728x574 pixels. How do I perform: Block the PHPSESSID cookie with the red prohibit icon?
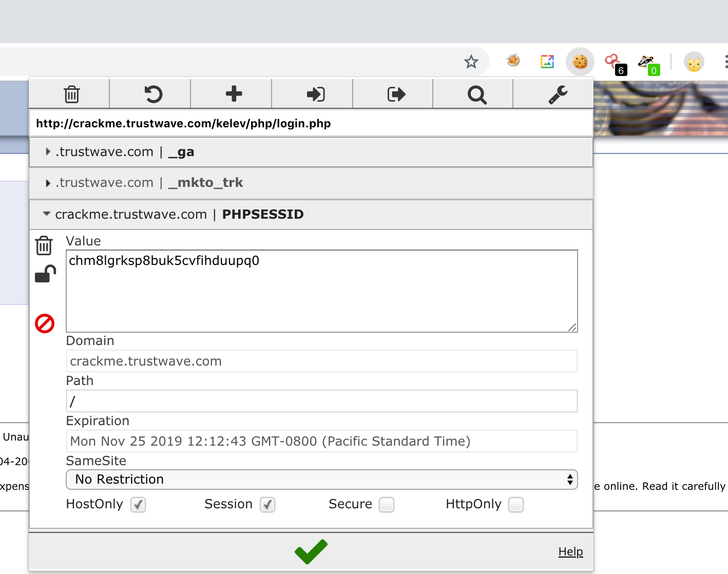45,323
